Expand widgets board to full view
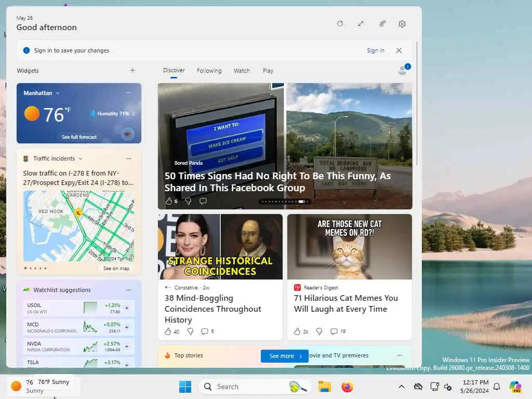The width and height of the screenshot is (532, 399). [361, 23]
